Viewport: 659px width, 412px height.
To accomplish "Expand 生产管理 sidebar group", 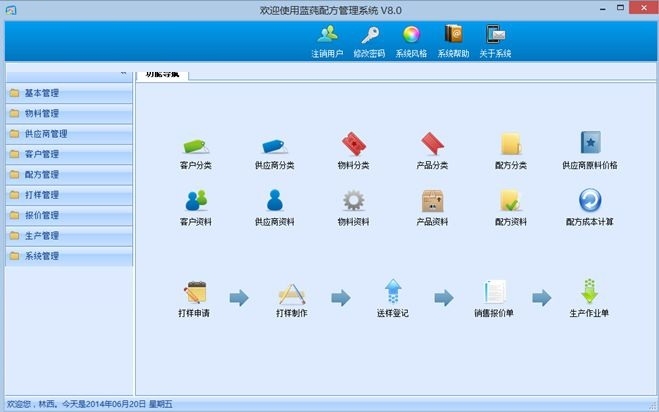I will point(69,236).
